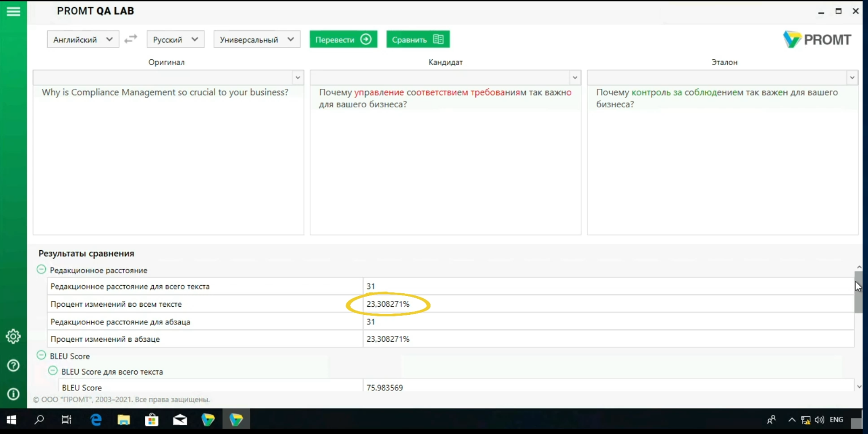The image size is (868, 434).
Task: Launch Microsoft Edge from the taskbar
Action: tap(96, 420)
